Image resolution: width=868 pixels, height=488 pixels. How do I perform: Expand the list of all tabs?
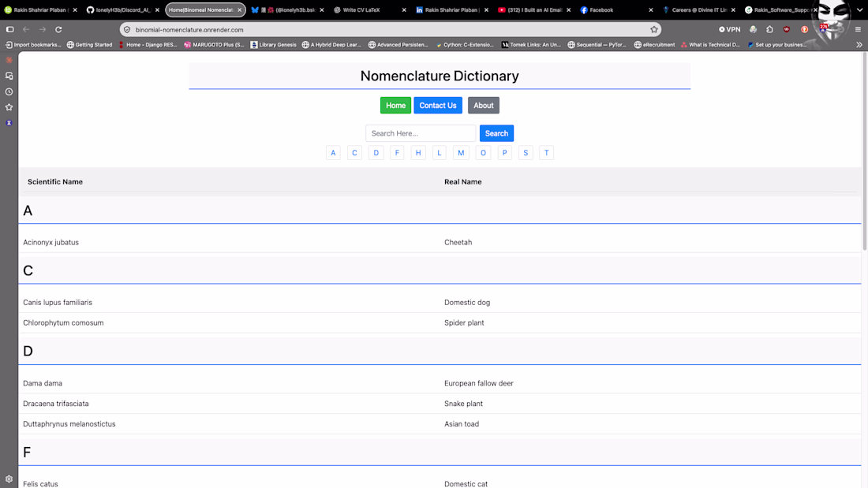coord(859,10)
